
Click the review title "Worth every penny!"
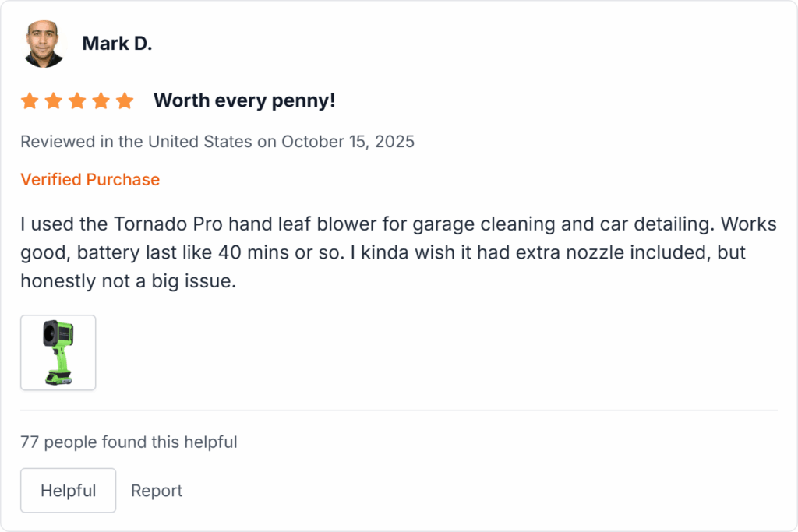click(x=244, y=101)
